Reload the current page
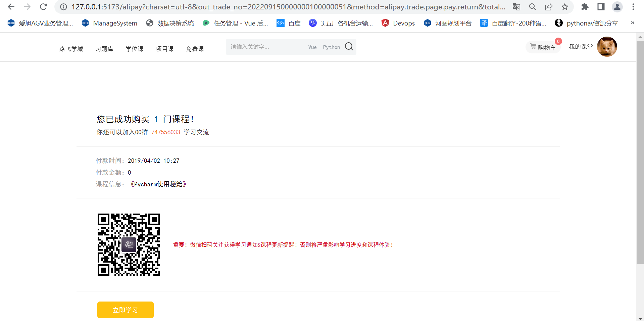644x321 pixels. coord(43,7)
